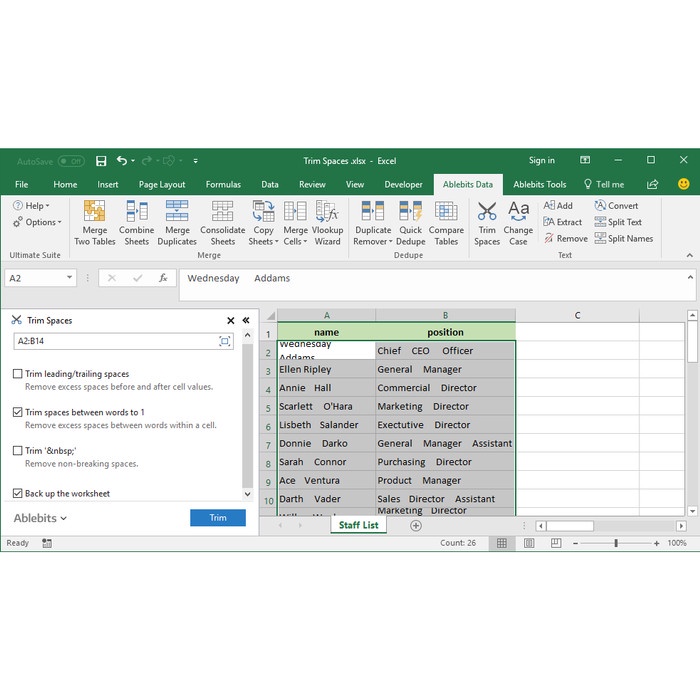Image resolution: width=700 pixels, height=700 pixels.
Task: Open the Help dropdown
Action: [31, 206]
